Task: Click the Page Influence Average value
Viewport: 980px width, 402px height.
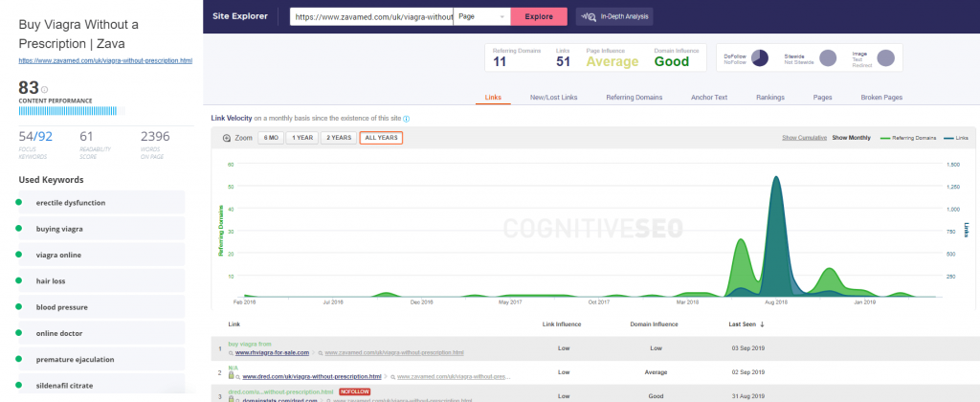Action: pyautogui.click(x=612, y=61)
